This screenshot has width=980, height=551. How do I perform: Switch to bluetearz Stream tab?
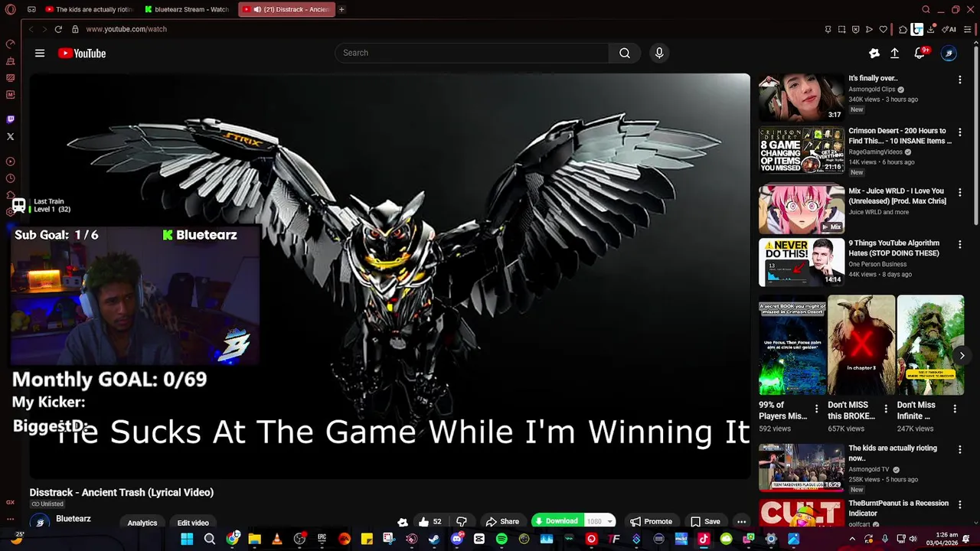[x=186, y=9]
